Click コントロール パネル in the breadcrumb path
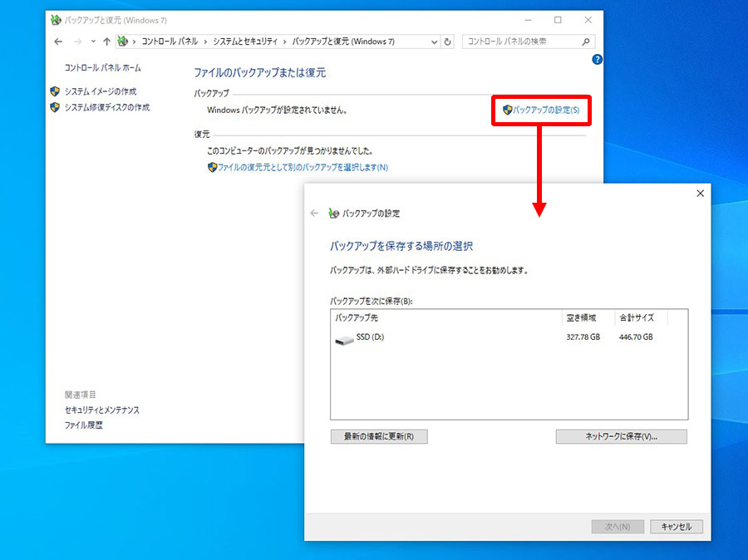The image size is (748, 560). click(170, 42)
